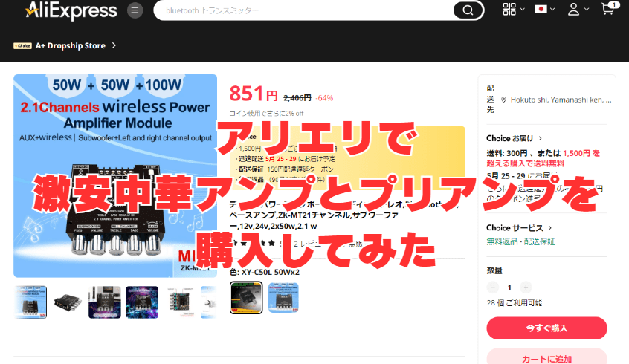
Task: Click the カートに追加 add to cart button
Action: coord(546,357)
